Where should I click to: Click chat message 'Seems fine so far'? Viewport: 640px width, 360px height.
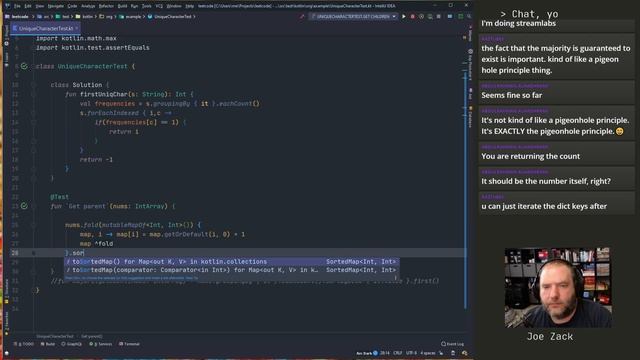[511, 95]
